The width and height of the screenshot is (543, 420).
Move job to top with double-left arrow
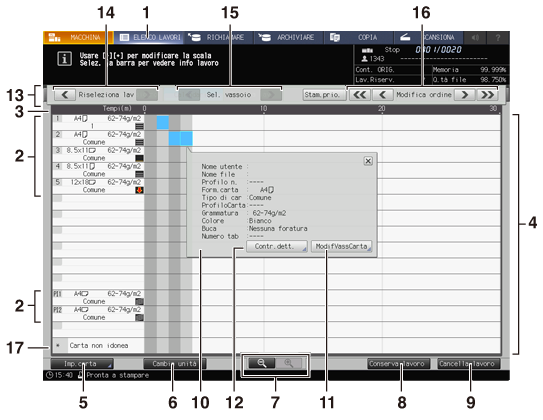coord(360,95)
